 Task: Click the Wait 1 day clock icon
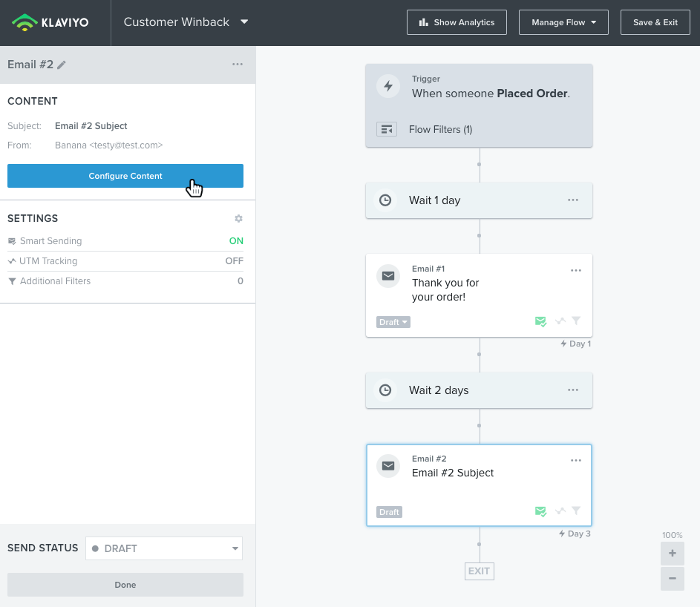[385, 200]
